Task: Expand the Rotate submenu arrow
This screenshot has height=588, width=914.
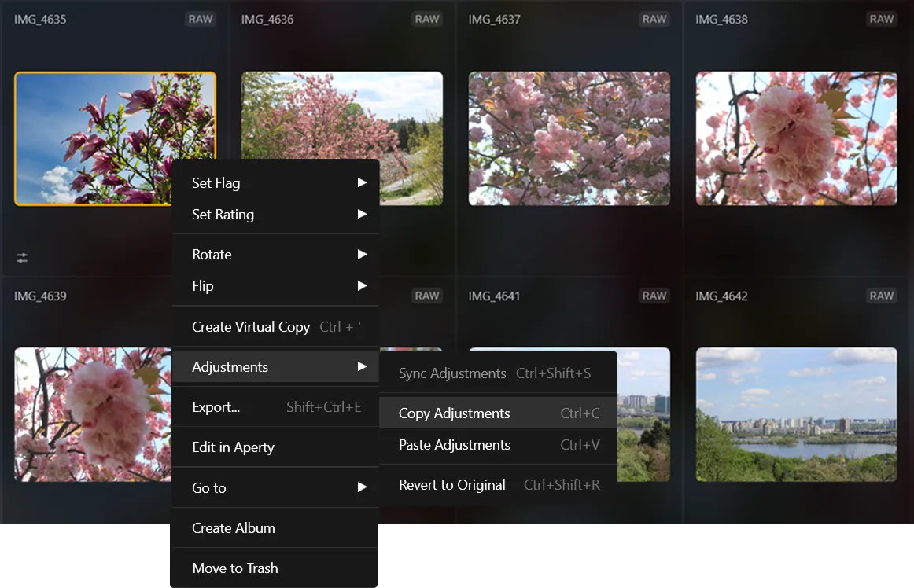Action: pyautogui.click(x=362, y=255)
